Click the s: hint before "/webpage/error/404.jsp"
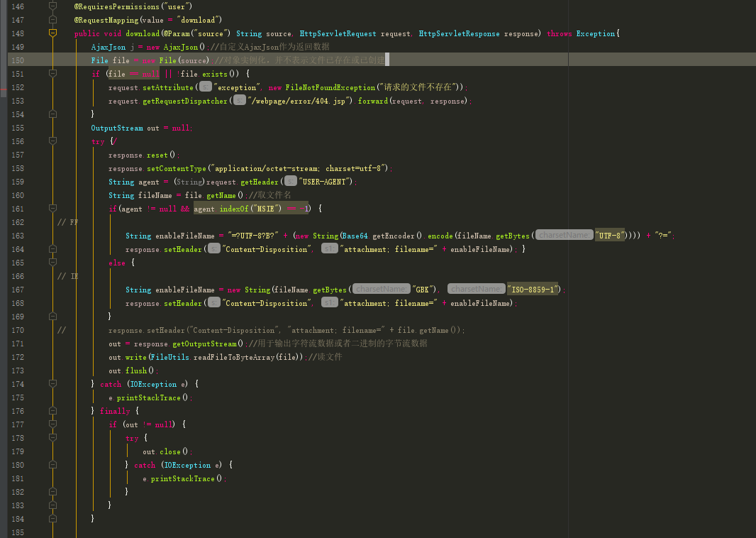 click(240, 100)
